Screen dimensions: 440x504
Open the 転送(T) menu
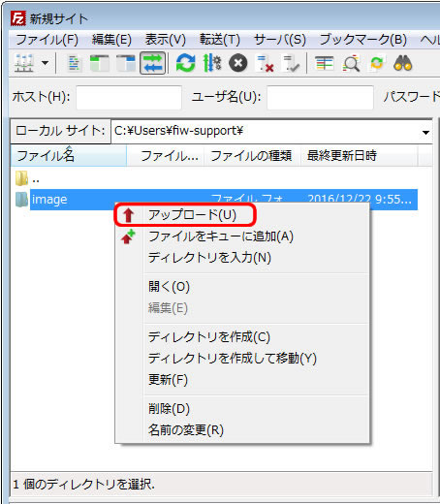[220, 40]
